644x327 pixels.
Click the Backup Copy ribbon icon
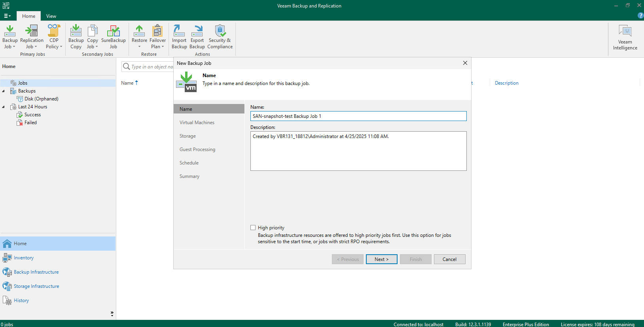76,36
